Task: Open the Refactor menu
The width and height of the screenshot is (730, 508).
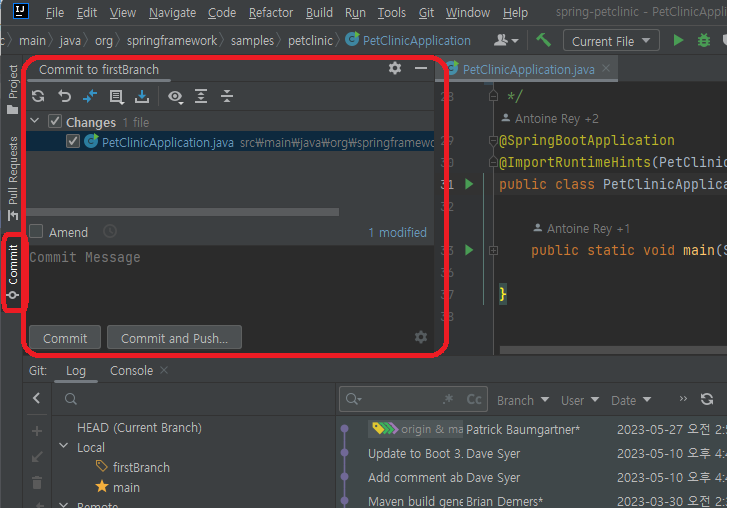Action: (271, 13)
